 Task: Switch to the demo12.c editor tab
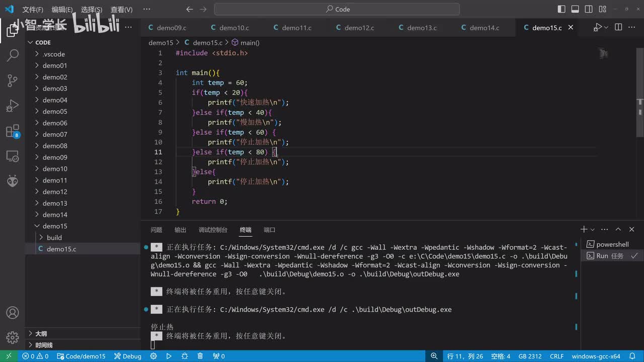(359, 28)
